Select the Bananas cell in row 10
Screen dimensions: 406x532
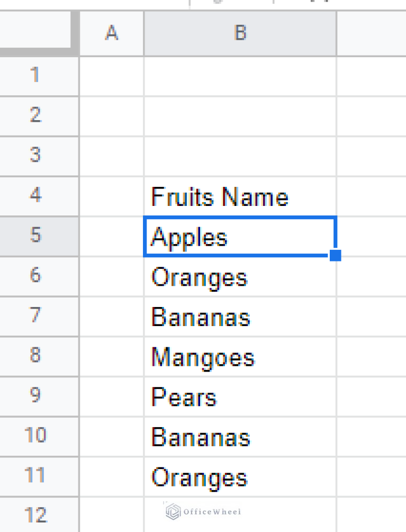click(x=240, y=436)
